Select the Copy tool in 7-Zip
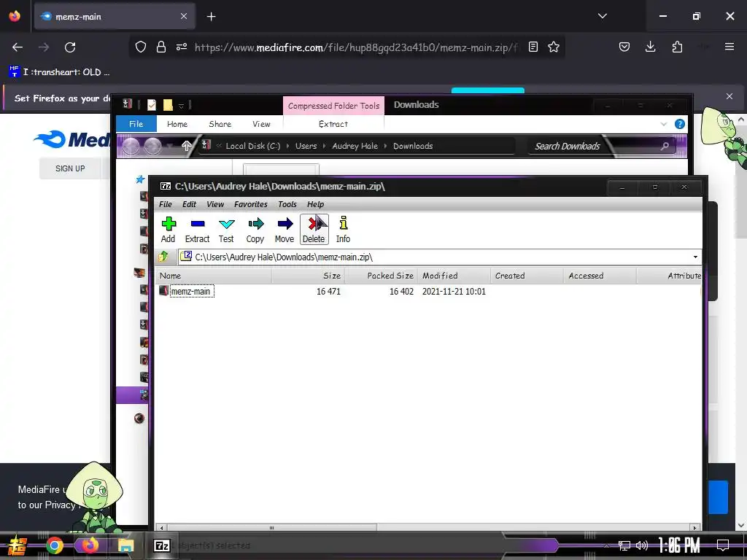The height and width of the screenshot is (560, 747). pos(255,230)
